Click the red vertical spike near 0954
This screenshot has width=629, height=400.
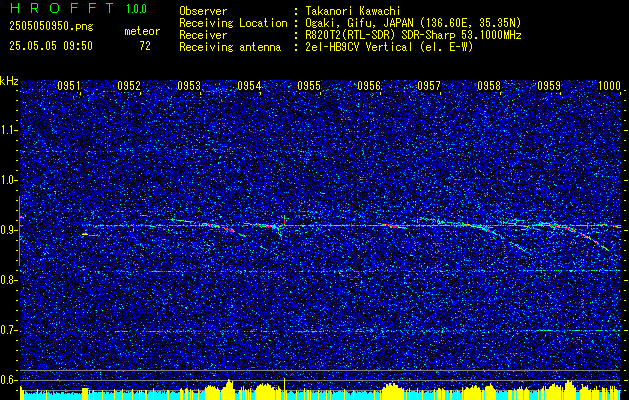[x=284, y=220]
